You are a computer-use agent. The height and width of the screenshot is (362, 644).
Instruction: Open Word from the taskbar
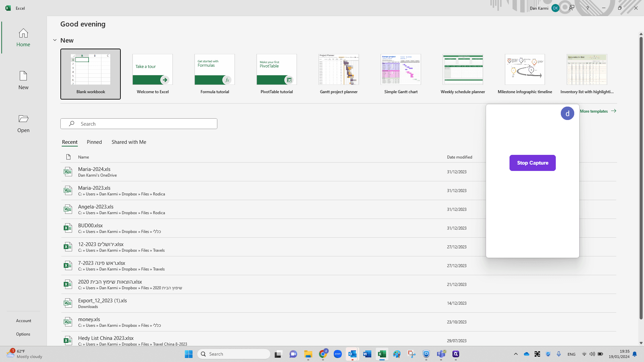(367, 354)
